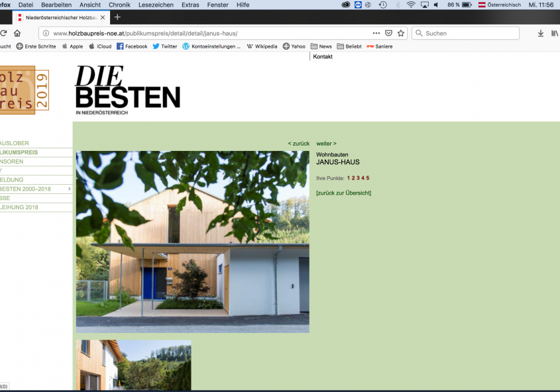Expand the page actions three-dot menu
This screenshot has width=560, height=392.
(376, 33)
